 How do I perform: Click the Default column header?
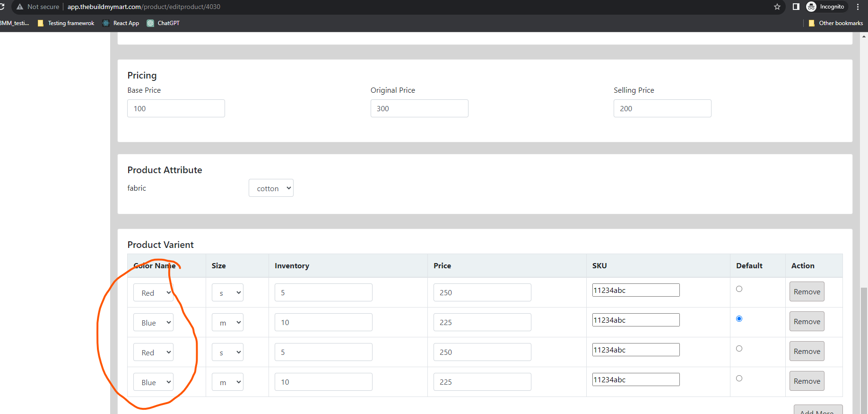pyautogui.click(x=749, y=266)
